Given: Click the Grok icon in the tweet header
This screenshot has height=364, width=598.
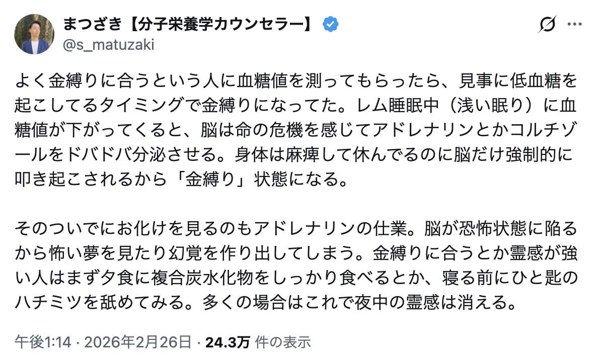Looking at the screenshot, I should [546, 25].
